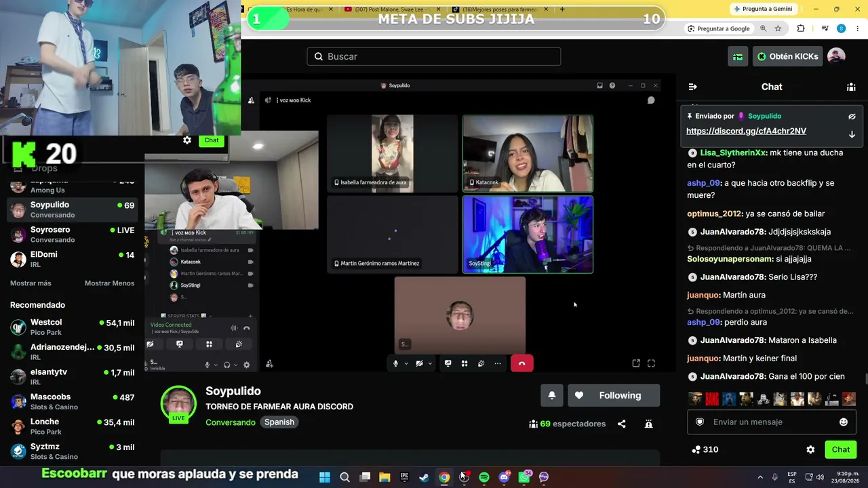Toggle stream notifications bell
Screen dimensions: 868x488
tap(552, 395)
